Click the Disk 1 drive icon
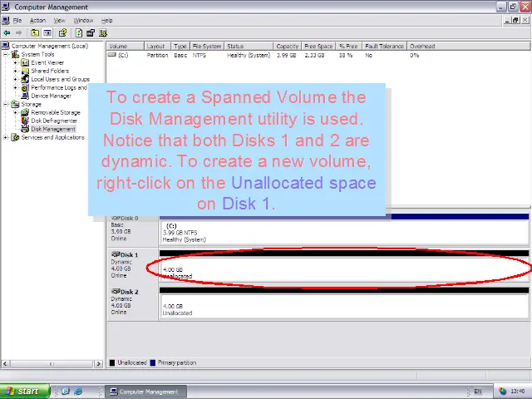Image resolution: width=532 pixels, height=399 pixels. tap(116, 254)
